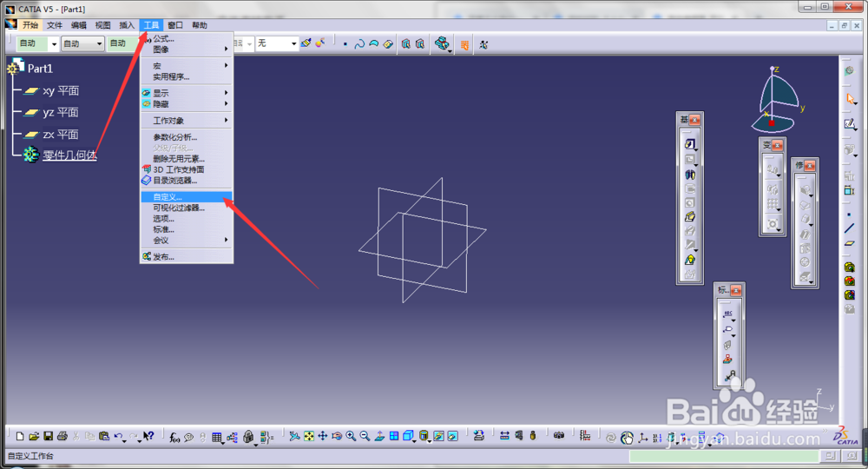Screen dimensions: 868x469
Task: Click the Sketcher icon on right toolbar
Action: click(x=849, y=124)
